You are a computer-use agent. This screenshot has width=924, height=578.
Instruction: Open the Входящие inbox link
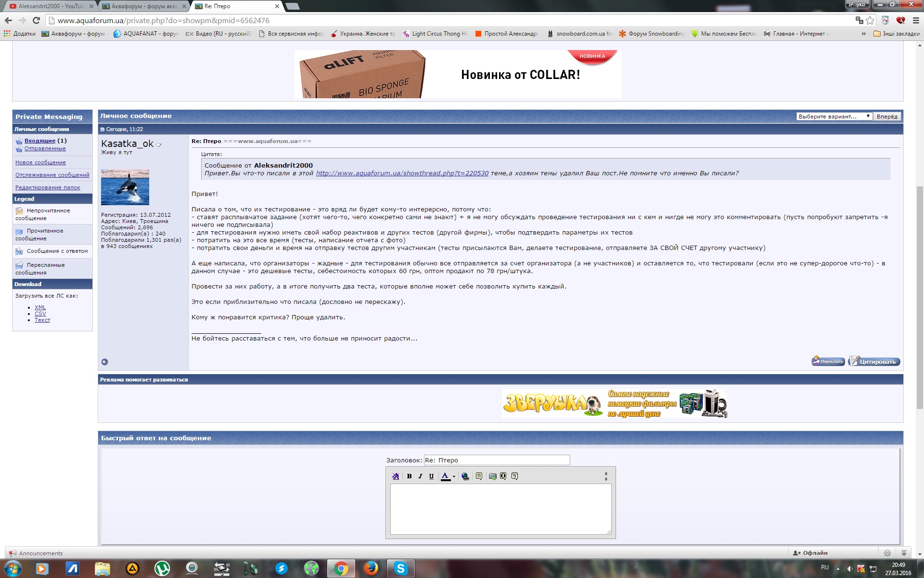coord(40,141)
